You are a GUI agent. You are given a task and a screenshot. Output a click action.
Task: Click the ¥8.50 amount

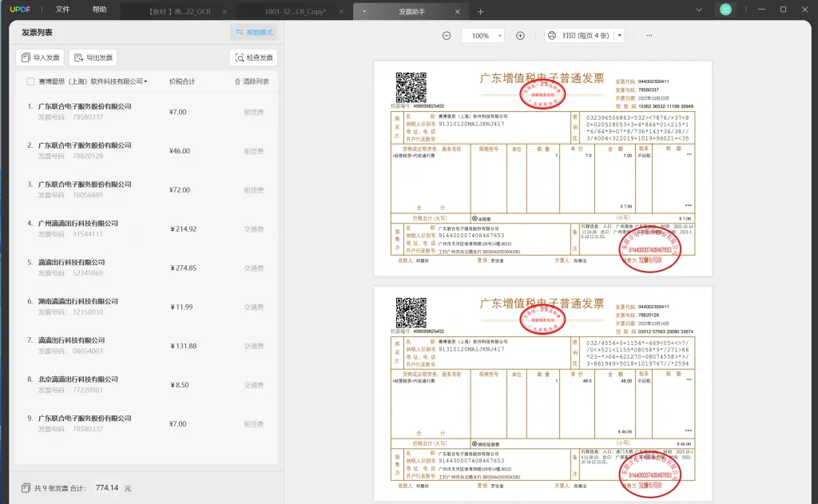(180, 385)
